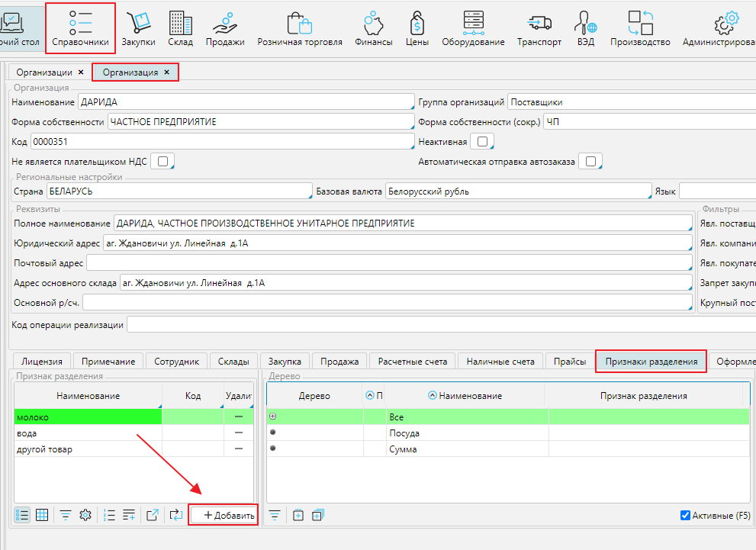Switch to the Расчетные счета tab
Image resolution: width=756 pixels, height=550 pixels.
[413, 362]
